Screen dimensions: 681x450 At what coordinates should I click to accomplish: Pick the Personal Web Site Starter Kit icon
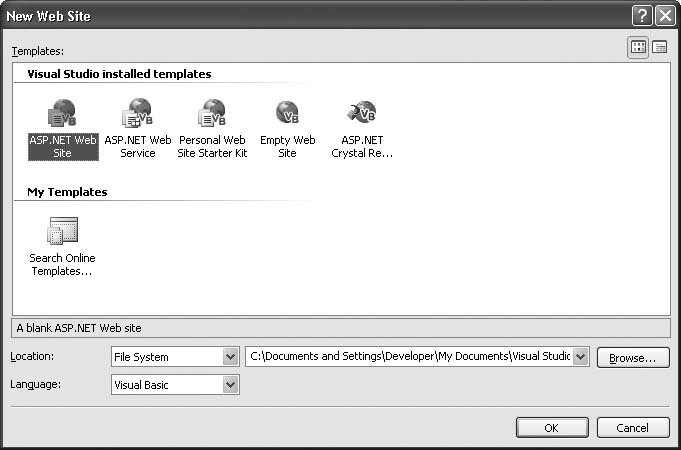click(212, 113)
